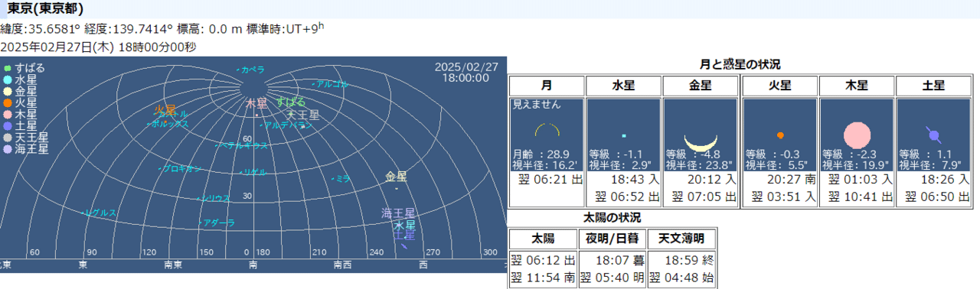Click the 翌 06:21 出 moonrise cell

click(x=551, y=180)
